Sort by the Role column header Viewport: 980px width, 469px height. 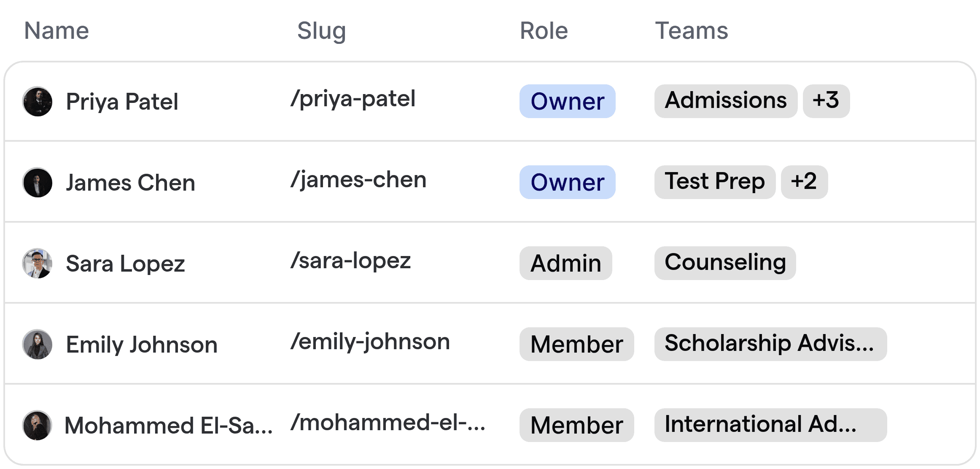click(543, 31)
